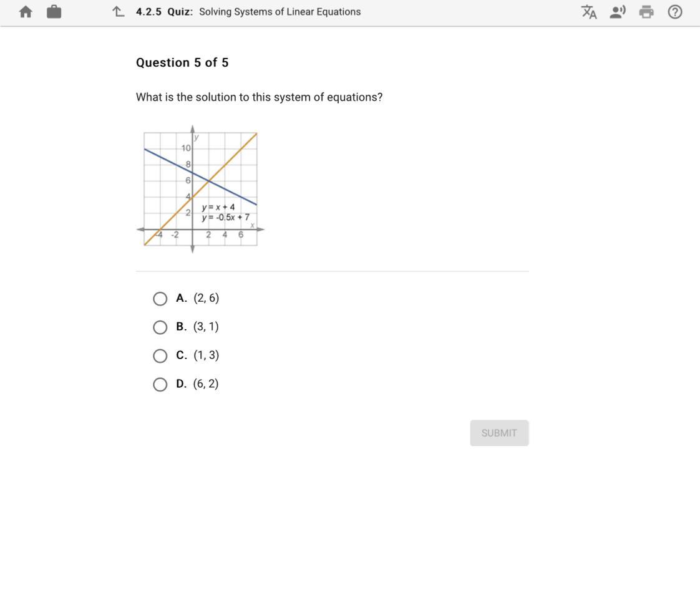Click the SUBMIT button

pos(499,433)
